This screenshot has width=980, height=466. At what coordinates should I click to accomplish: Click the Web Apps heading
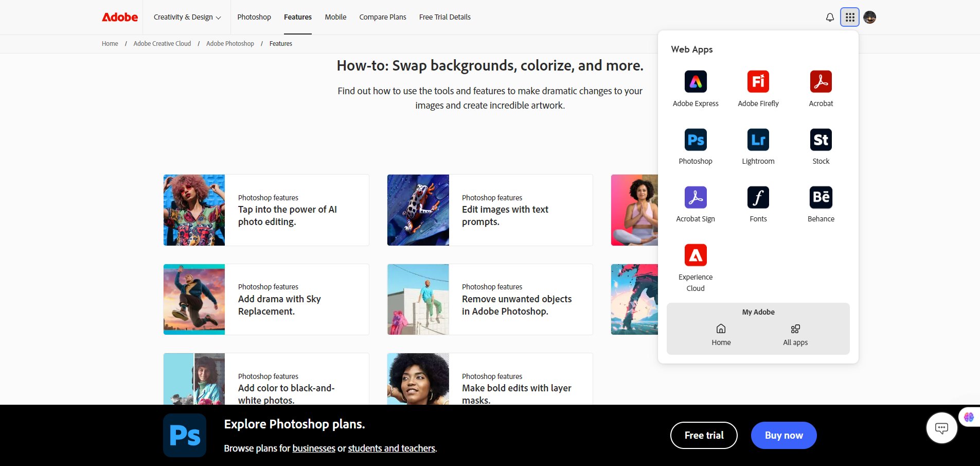[692, 49]
